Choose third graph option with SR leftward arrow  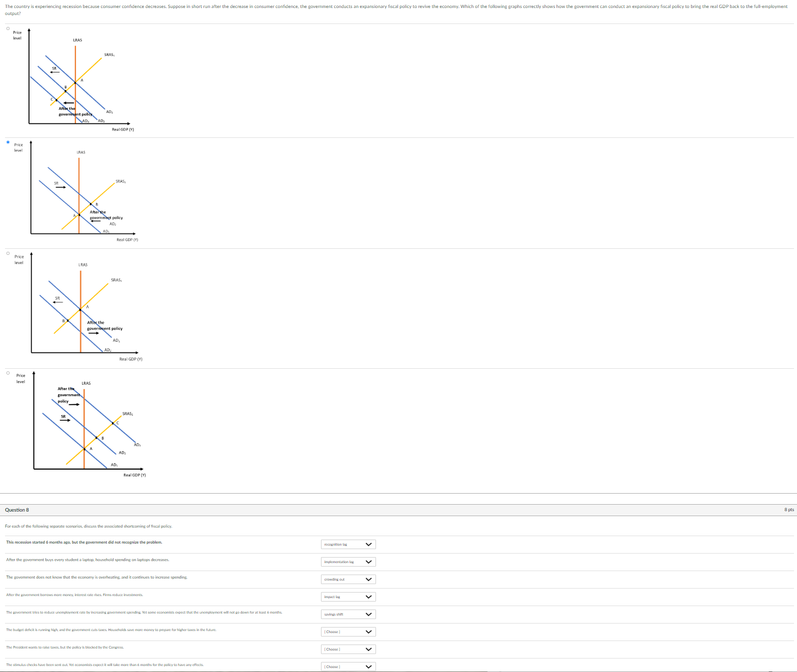click(x=8, y=253)
